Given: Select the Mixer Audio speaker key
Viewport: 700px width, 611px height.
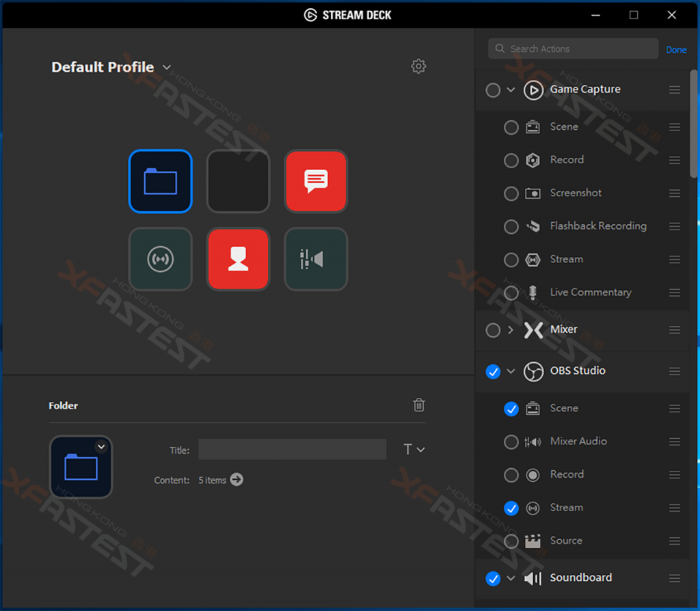Looking at the screenshot, I should (x=316, y=259).
